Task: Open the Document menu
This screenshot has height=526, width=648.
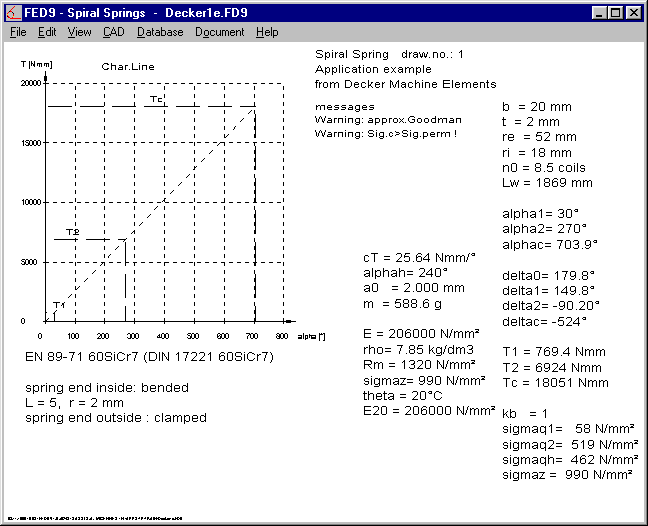Action: (x=219, y=32)
